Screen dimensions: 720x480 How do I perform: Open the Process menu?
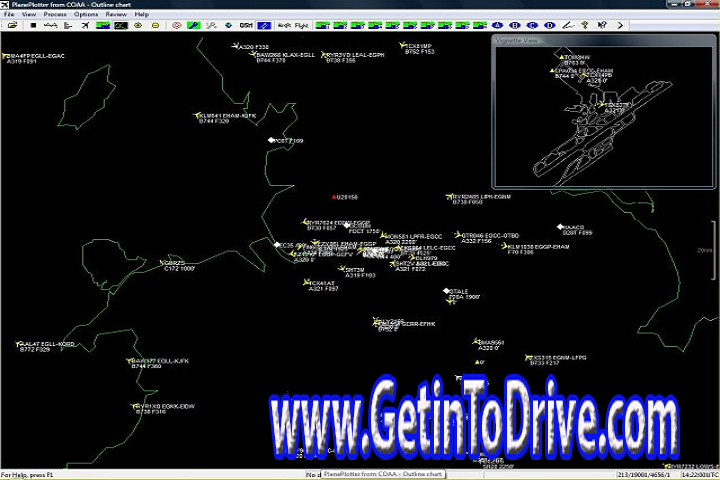tap(55, 14)
